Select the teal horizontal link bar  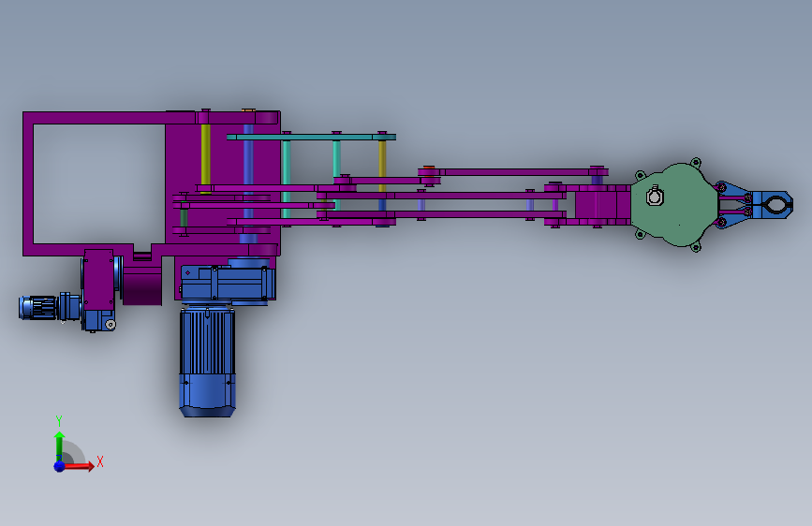coord(311,138)
